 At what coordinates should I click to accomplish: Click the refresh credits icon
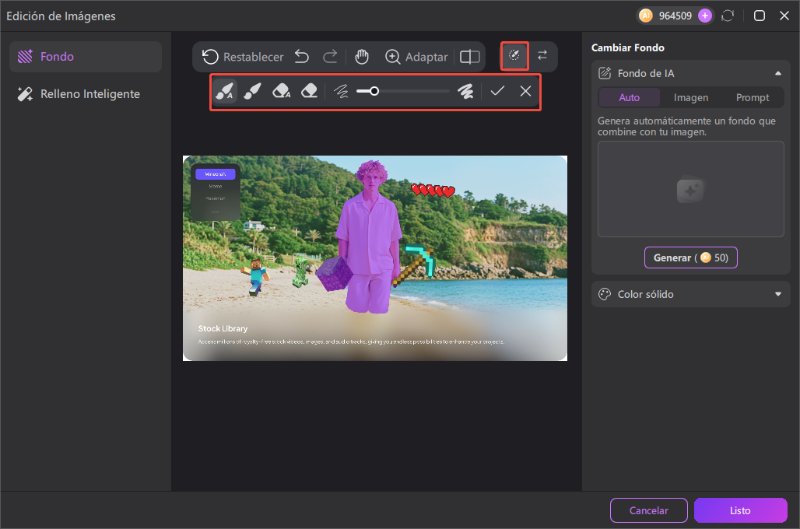728,16
